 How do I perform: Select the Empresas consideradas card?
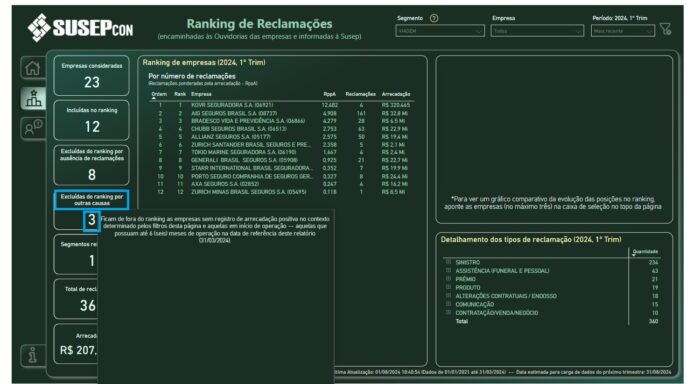92,75
